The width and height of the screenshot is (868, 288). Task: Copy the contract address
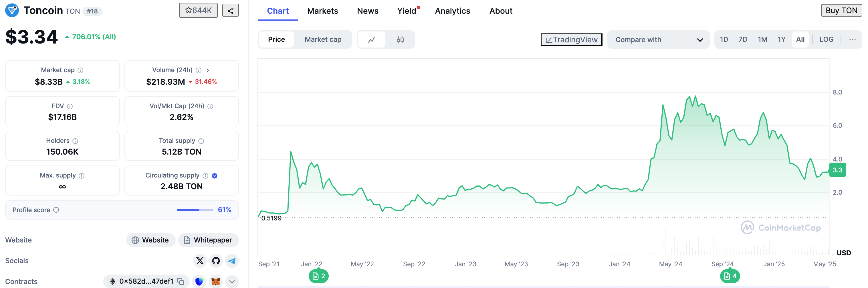(181, 281)
